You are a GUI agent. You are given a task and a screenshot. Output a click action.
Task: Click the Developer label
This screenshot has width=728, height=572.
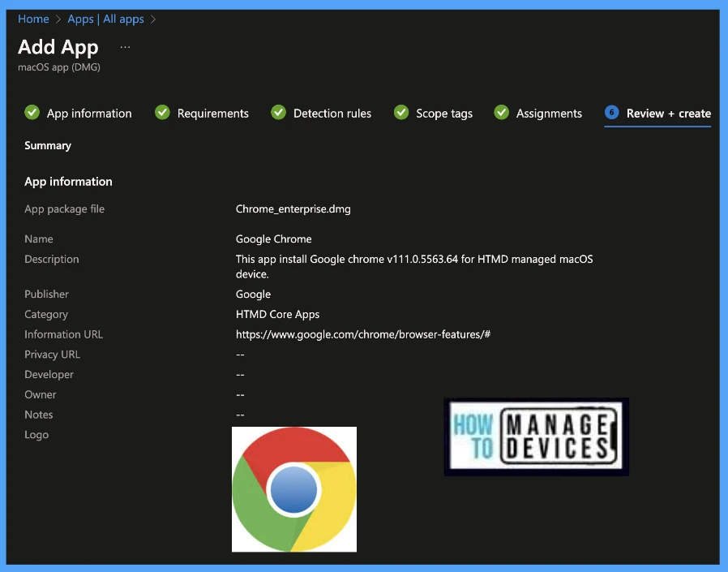tap(49, 375)
